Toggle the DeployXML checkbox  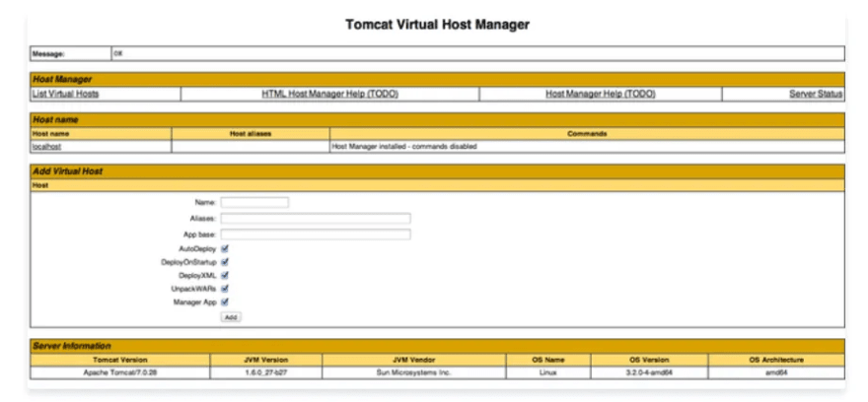click(x=225, y=275)
